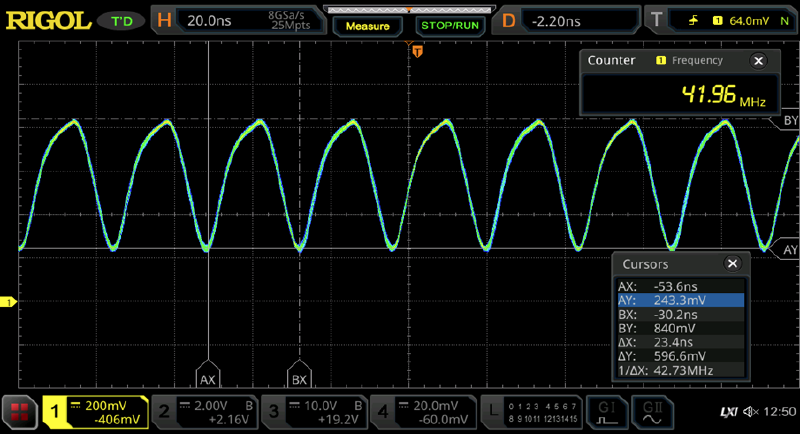Open the function navigation menu icon
This screenshot has height=434, width=800.
[18, 410]
